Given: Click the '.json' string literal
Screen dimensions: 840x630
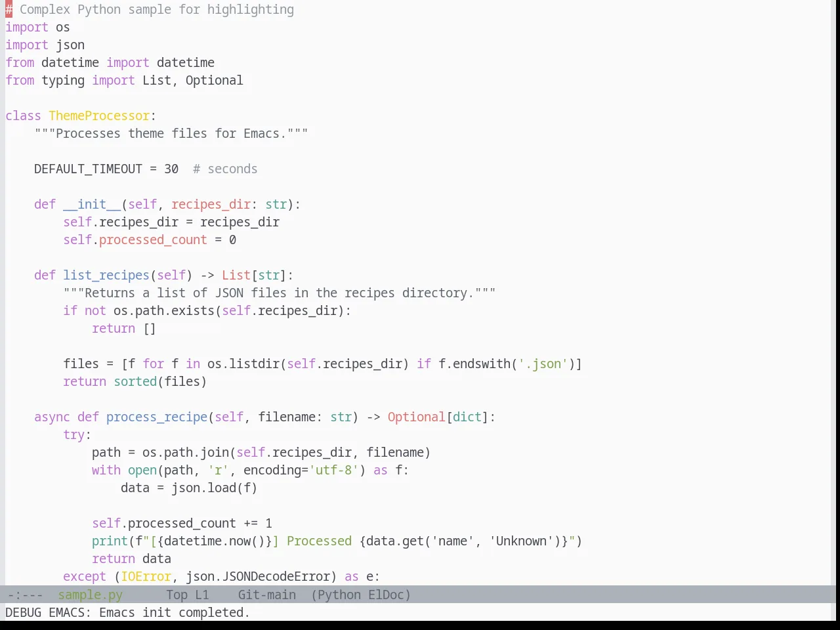Looking at the screenshot, I should (x=543, y=364).
